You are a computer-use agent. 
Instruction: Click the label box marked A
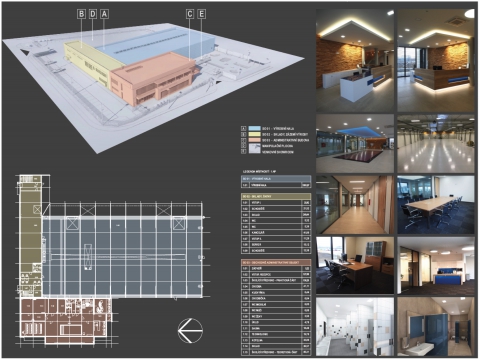pyautogui.click(x=105, y=14)
